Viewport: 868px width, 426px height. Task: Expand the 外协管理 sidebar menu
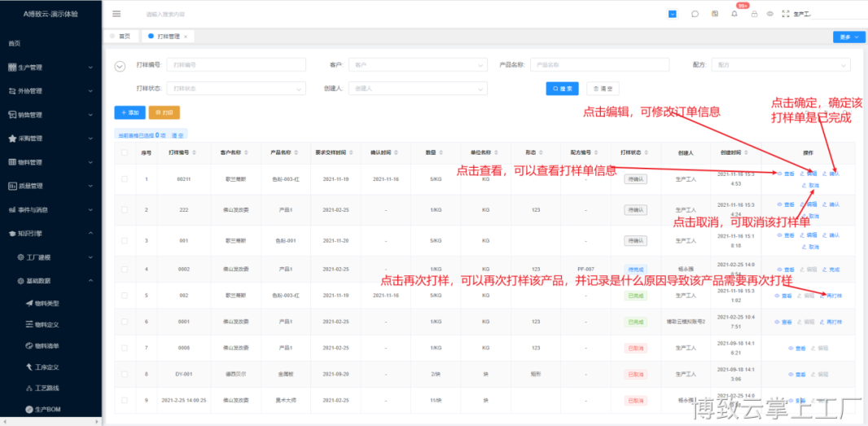click(x=51, y=91)
